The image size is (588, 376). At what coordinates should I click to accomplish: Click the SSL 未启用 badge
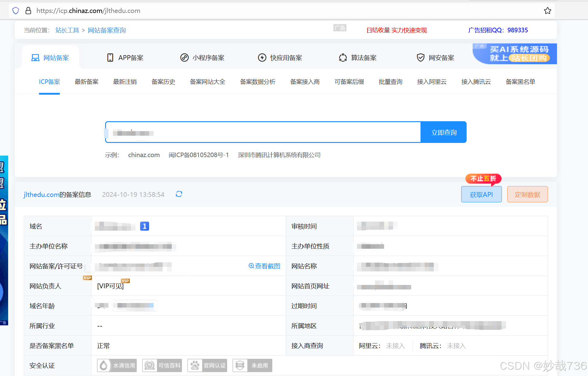point(252,365)
